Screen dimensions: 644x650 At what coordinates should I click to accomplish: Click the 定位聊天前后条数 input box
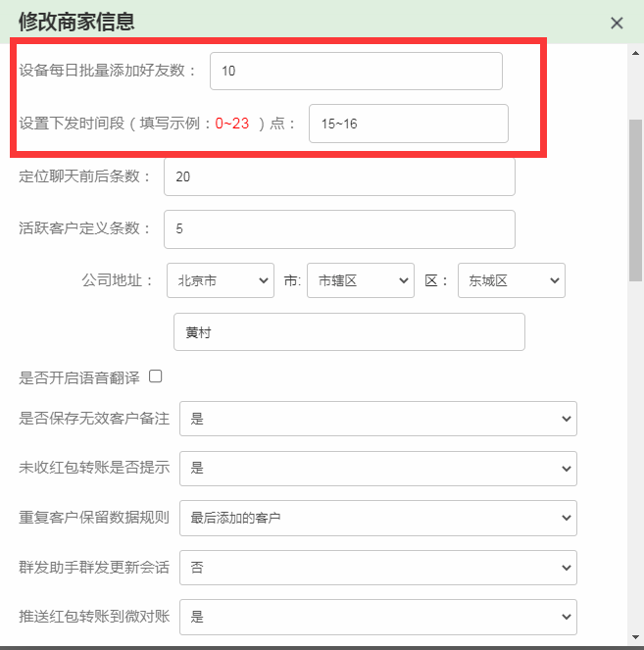(x=339, y=176)
